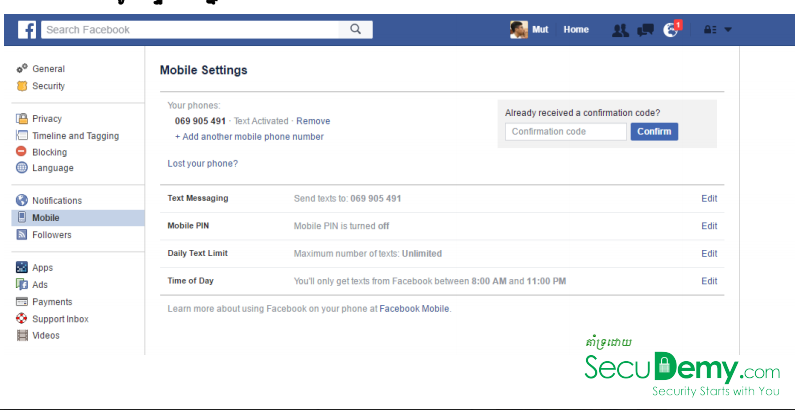Viewport: 795px width, 410px height.
Task: Click Add another mobile phone number
Action: click(x=249, y=137)
